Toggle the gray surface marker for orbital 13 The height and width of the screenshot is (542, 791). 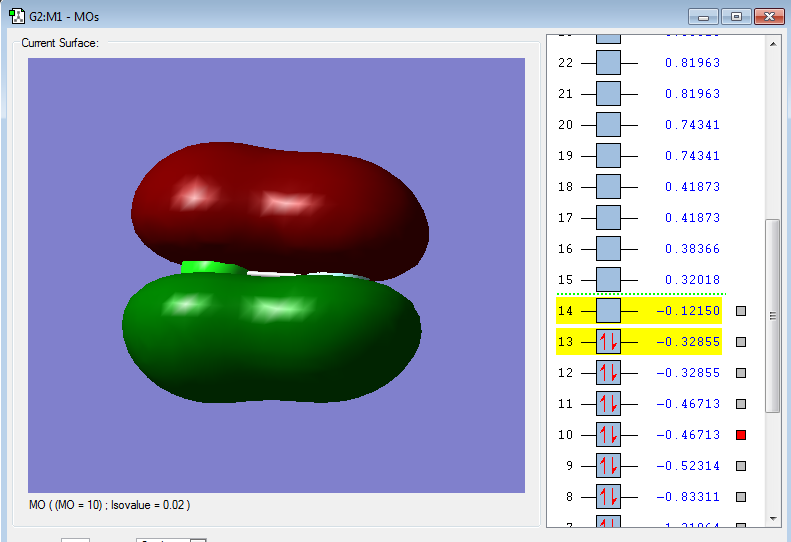click(741, 342)
